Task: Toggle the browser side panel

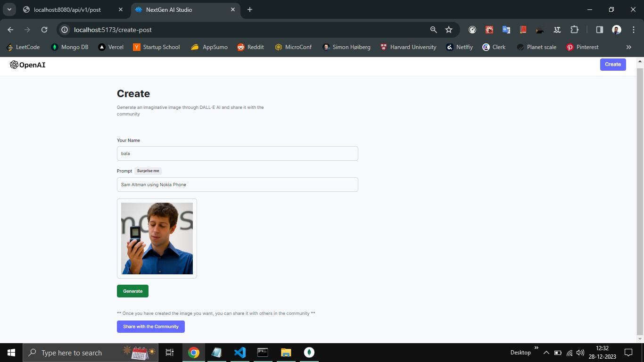Action: pyautogui.click(x=599, y=30)
